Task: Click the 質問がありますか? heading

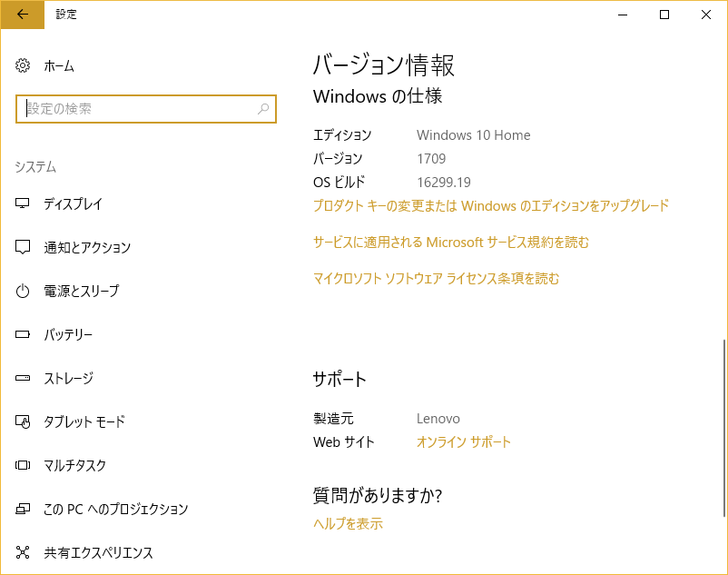Action: pos(378,495)
